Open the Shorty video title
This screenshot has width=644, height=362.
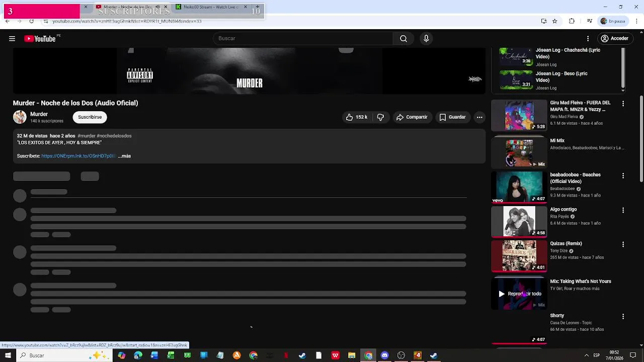557,316
